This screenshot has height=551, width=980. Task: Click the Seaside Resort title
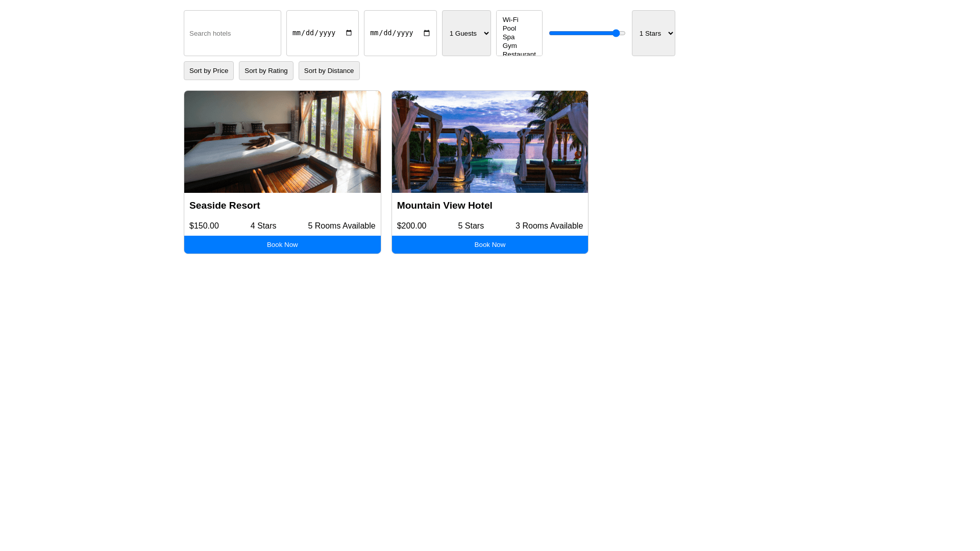coord(225,206)
